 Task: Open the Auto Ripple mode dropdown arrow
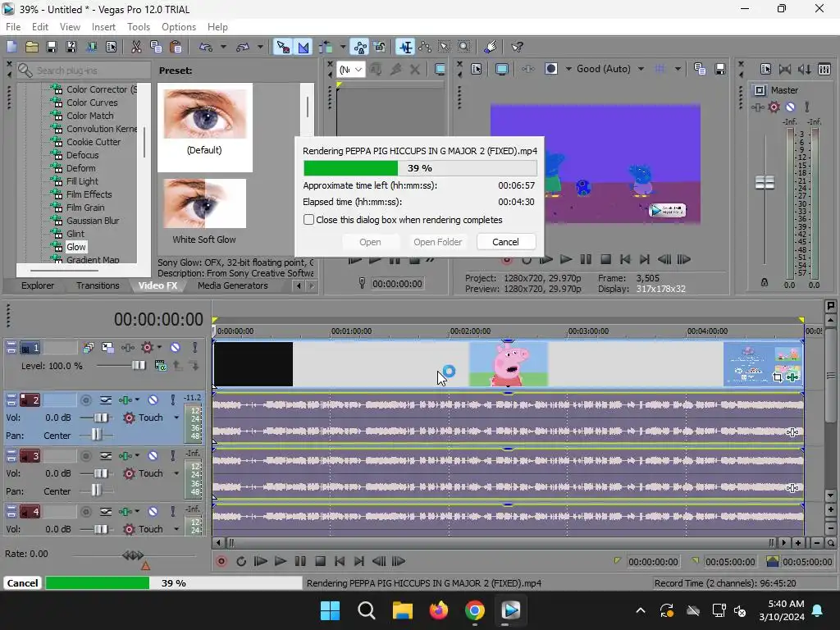(342, 47)
